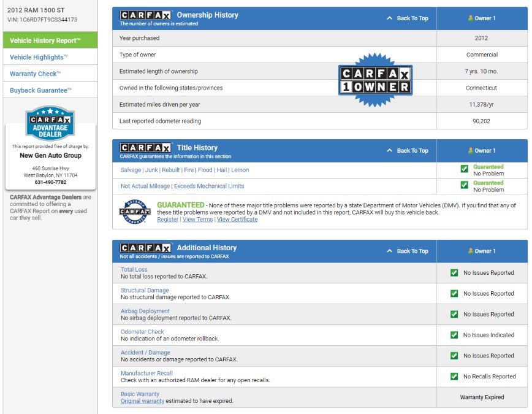Screen dimensions: 532x414
Task: Open the Lemon title link
Action: [240, 170]
